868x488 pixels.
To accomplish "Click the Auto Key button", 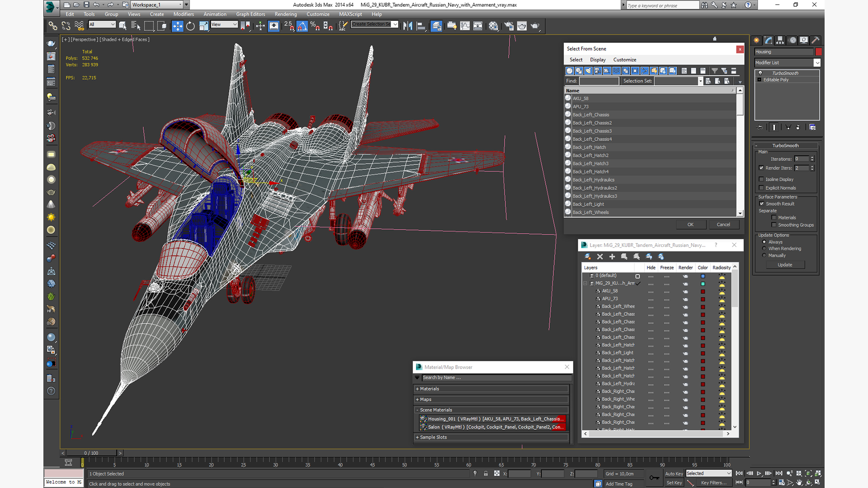I will (x=674, y=474).
